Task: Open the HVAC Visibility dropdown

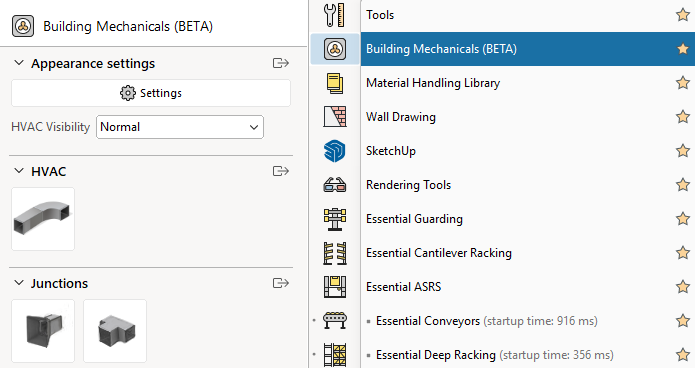Action: tap(180, 127)
